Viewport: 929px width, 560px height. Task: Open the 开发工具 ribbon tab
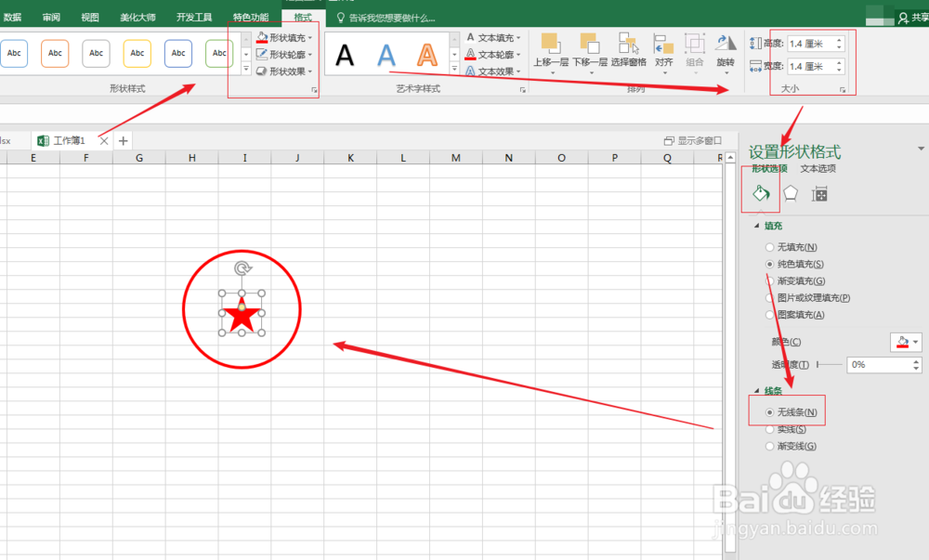(x=194, y=16)
